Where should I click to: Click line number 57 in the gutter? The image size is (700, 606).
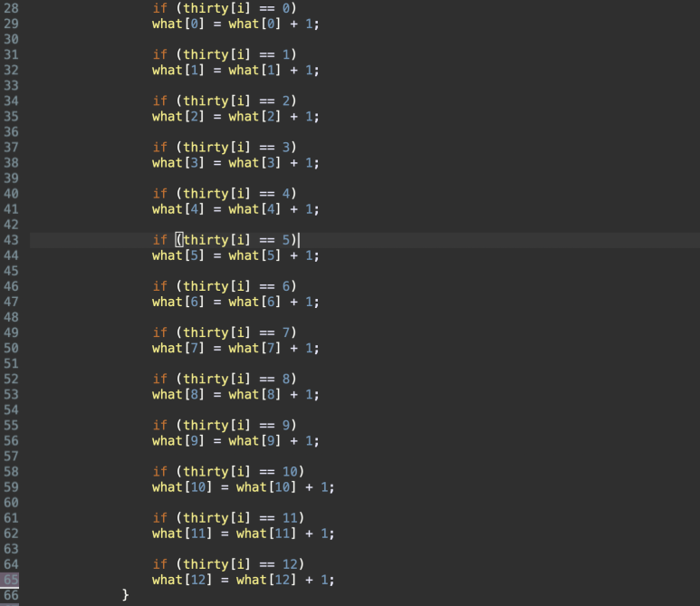tap(11, 457)
